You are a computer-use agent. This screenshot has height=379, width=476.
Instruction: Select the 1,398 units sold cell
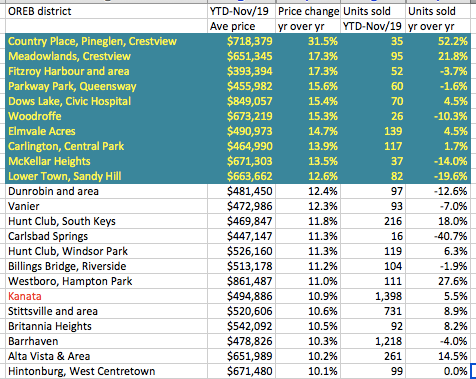coord(373,296)
